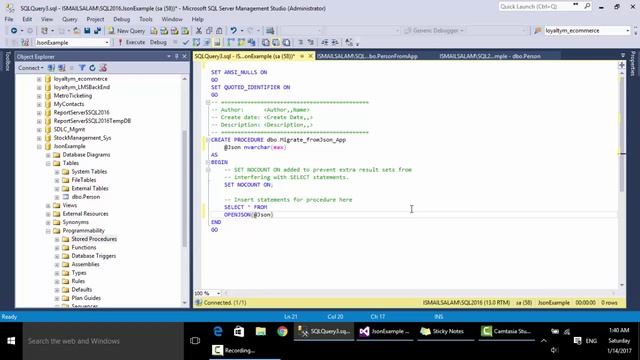The height and width of the screenshot is (360, 640).
Task: Click the Object Explorer filter funnel icon
Action: click(x=82, y=68)
